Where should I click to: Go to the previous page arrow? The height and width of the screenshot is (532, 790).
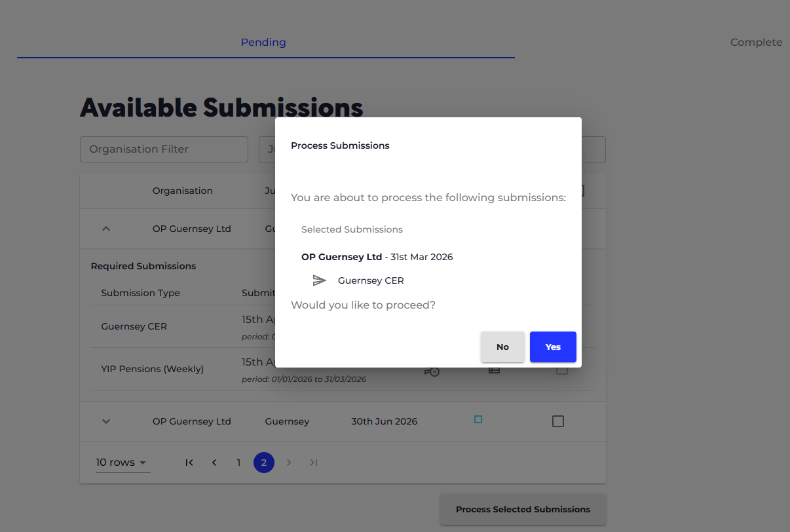click(x=214, y=463)
